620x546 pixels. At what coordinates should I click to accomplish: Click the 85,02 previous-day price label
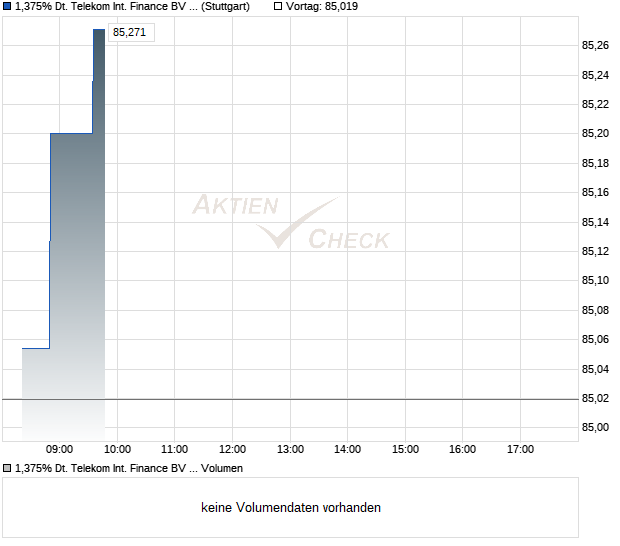595,399
